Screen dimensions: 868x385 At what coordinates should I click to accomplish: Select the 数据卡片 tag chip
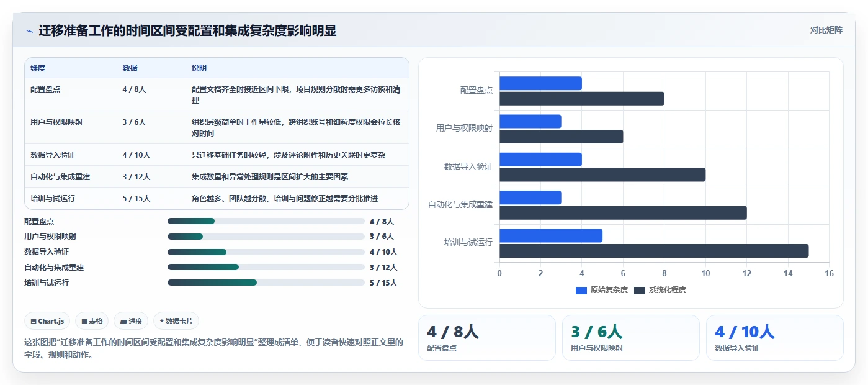(176, 321)
